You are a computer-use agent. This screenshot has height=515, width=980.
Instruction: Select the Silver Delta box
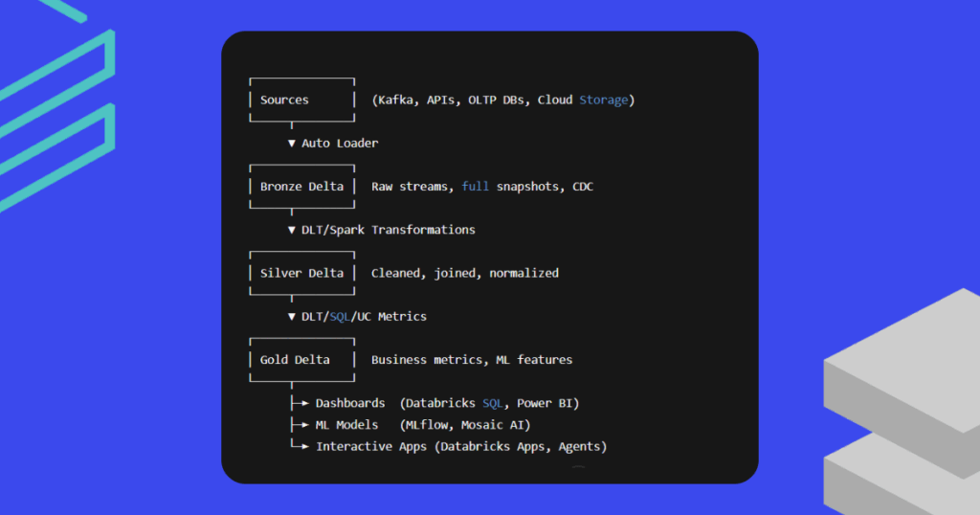pyautogui.click(x=301, y=273)
